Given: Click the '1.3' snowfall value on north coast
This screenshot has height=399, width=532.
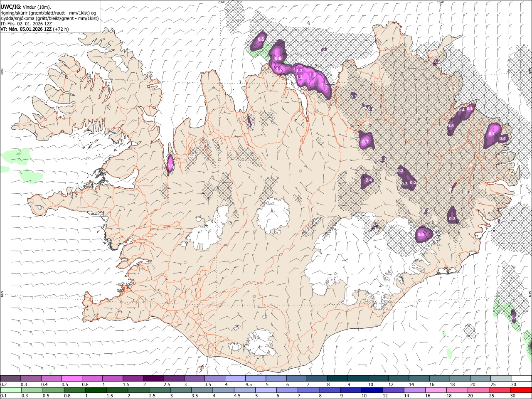Looking at the screenshot, I should click(x=299, y=71).
